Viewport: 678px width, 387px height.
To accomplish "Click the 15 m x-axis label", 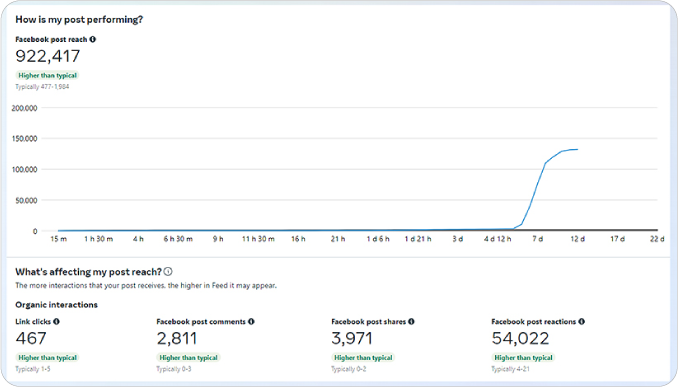I will click(58, 239).
